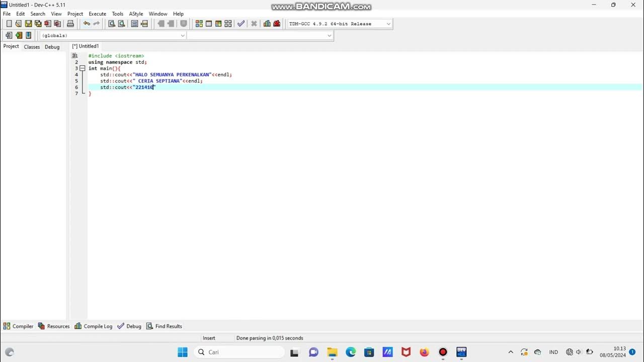This screenshot has width=644, height=362.
Task: Compile the program with the Compile icon
Action: [x=199, y=24]
